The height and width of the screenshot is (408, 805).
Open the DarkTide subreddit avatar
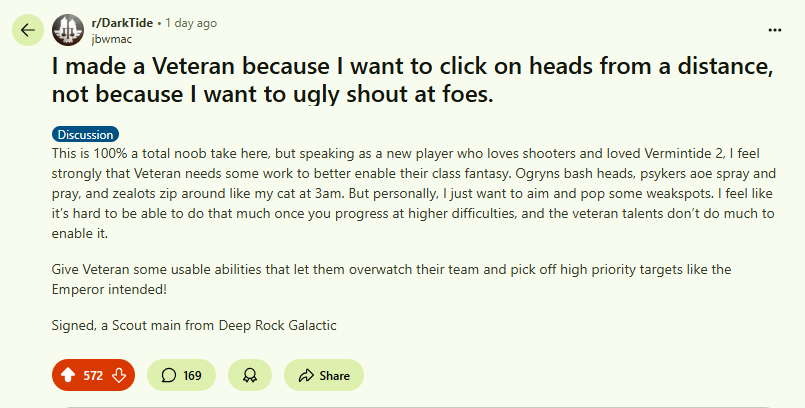[68, 30]
